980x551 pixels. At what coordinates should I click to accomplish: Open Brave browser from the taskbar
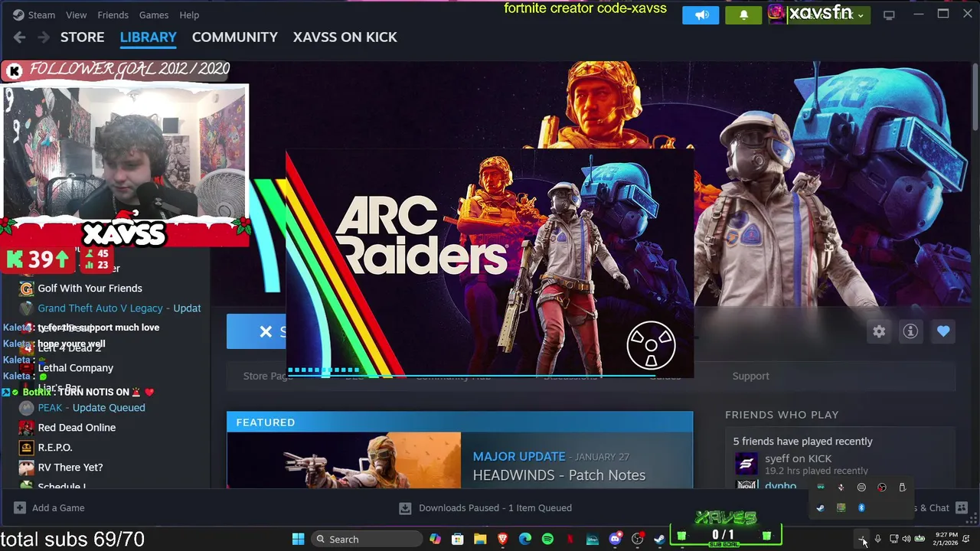(502, 540)
